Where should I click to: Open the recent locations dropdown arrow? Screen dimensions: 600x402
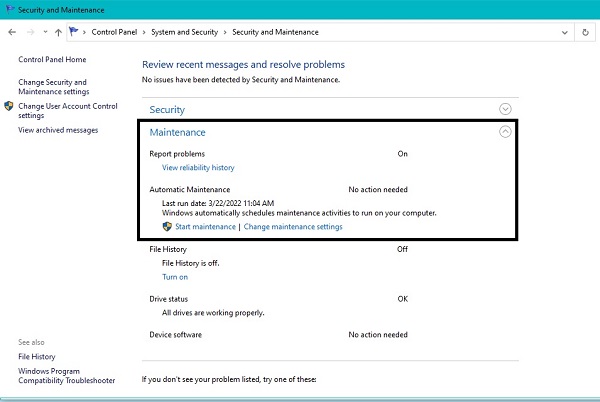click(45, 32)
